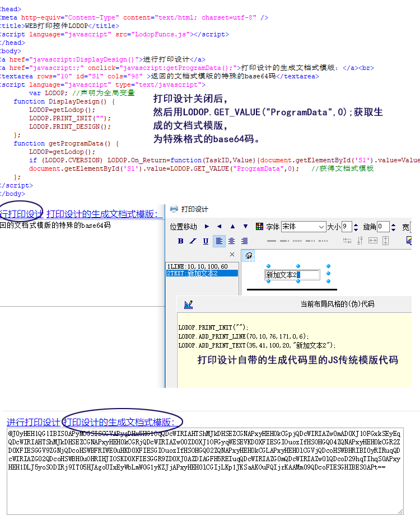Toggle italic formatting in print designer
The image size is (420, 530).
[193, 241]
